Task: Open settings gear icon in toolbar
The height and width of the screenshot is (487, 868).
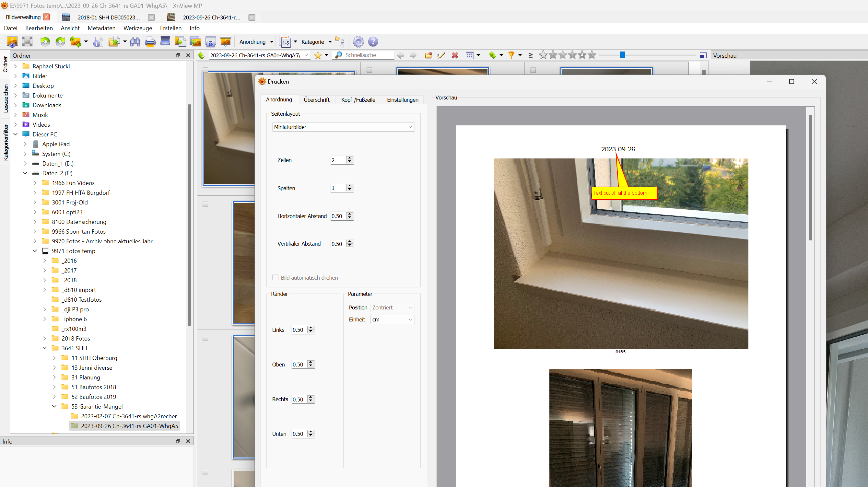Action: pyautogui.click(x=358, y=42)
